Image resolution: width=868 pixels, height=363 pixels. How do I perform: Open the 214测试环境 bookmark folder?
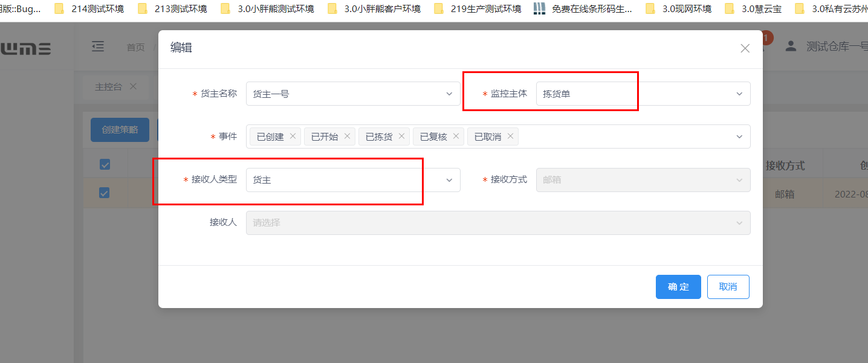[88, 8]
